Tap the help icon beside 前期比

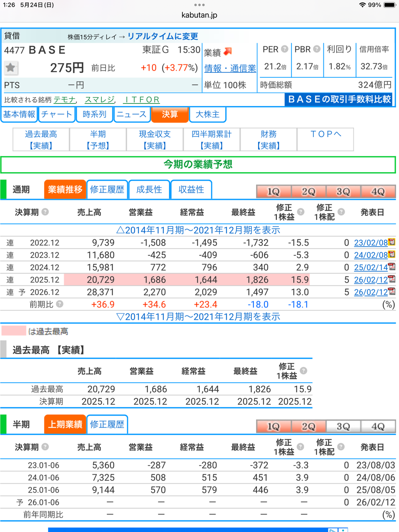coord(60,304)
